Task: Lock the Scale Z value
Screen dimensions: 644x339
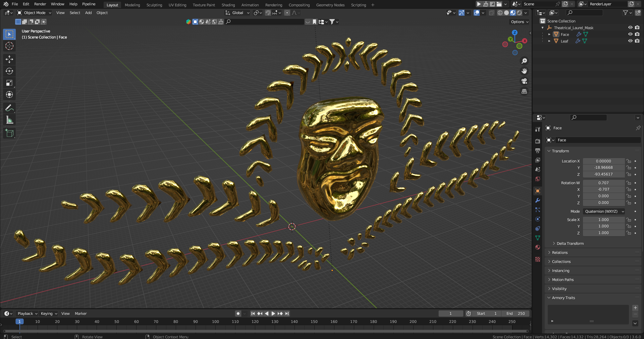Action: (x=629, y=233)
